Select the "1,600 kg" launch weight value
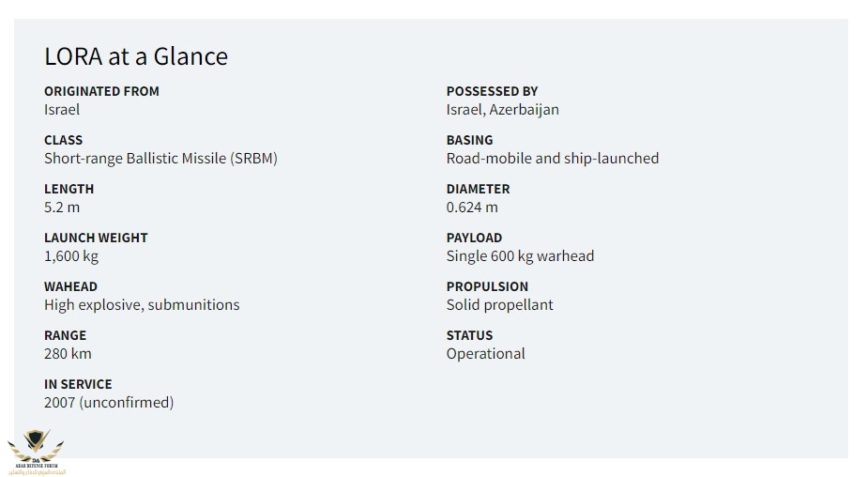This screenshot has height=477, width=868. pyautogui.click(x=71, y=256)
